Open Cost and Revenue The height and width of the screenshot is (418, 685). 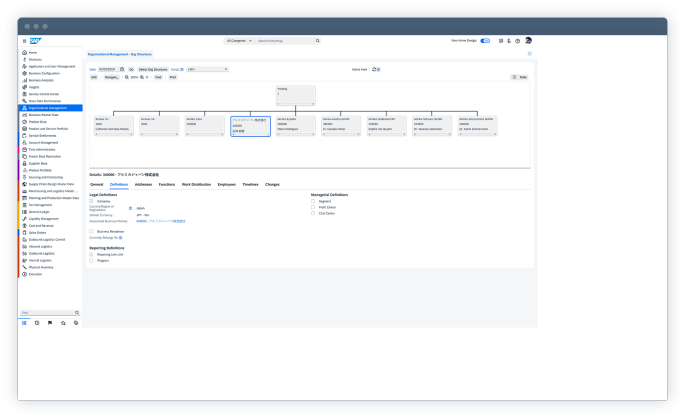tap(41, 226)
